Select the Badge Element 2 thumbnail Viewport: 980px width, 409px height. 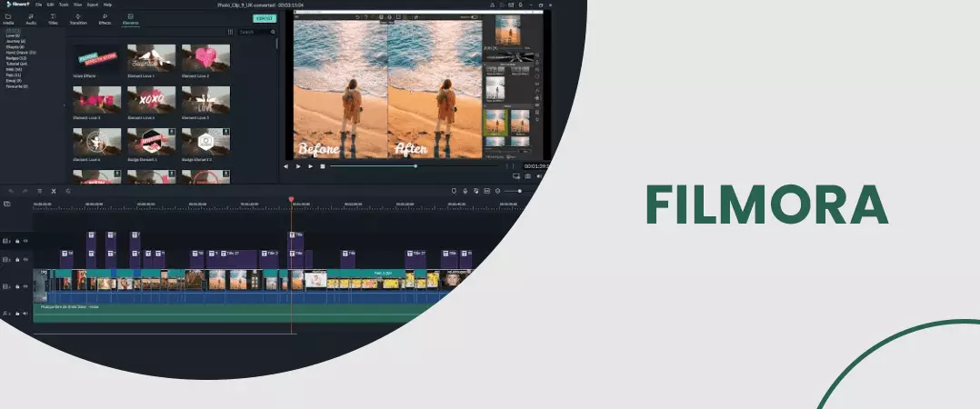[x=205, y=142]
